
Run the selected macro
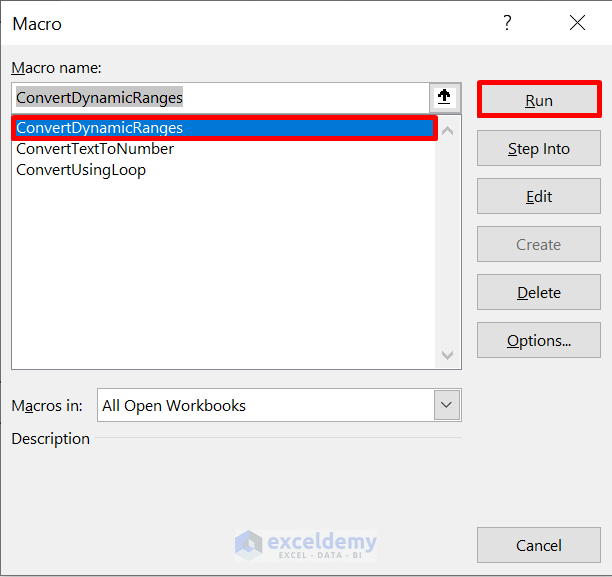pyautogui.click(x=539, y=101)
